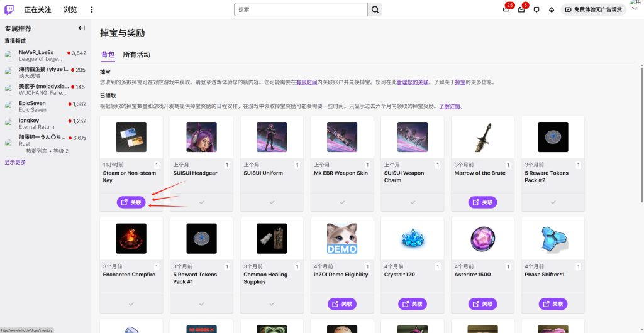The width and height of the screenshot is (644, 333).
Task: Click SUISUI Uniform item image
Action: (272, 137)
